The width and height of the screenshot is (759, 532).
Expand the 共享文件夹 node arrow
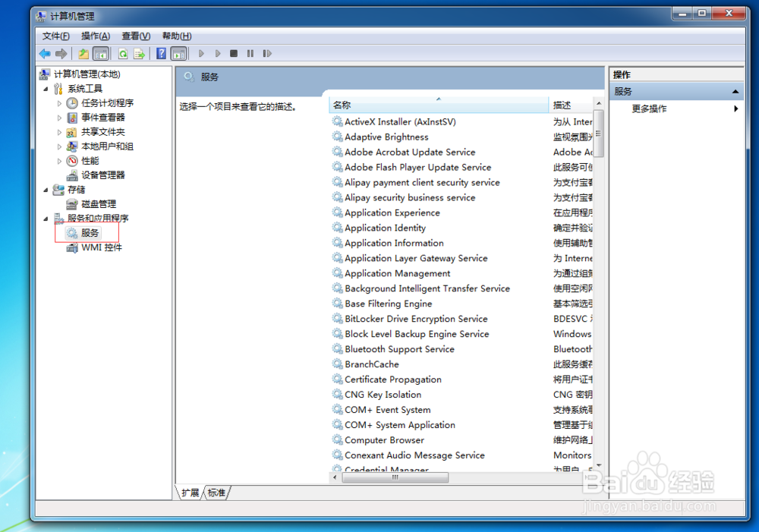click(x=59, y=132)
